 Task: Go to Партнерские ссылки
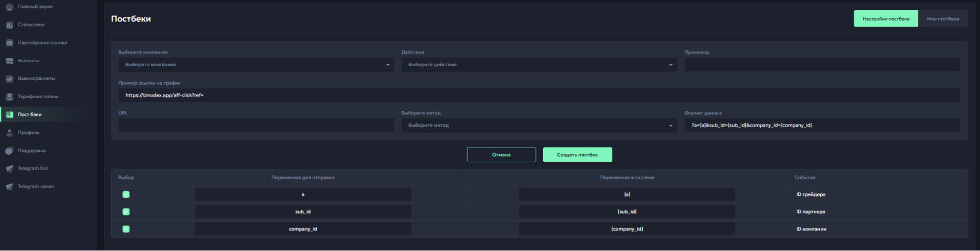pos(43,43)
